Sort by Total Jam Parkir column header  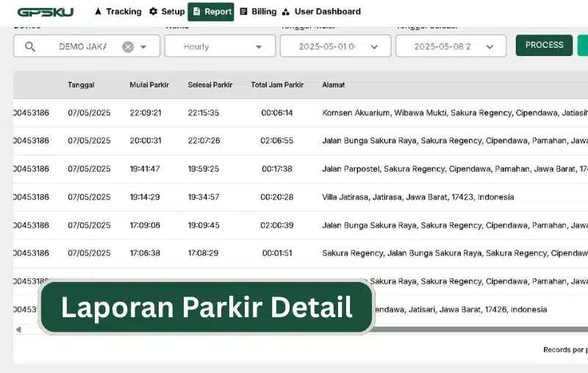point(277,85)
